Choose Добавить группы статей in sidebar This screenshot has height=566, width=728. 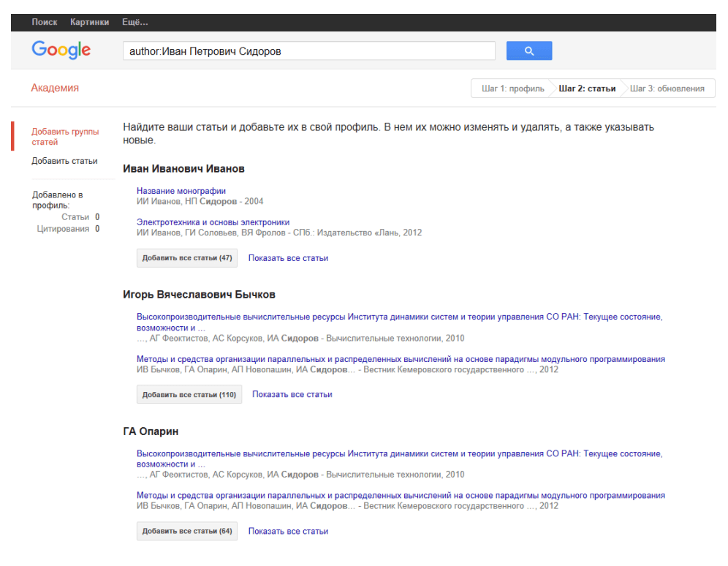[65, 137]
